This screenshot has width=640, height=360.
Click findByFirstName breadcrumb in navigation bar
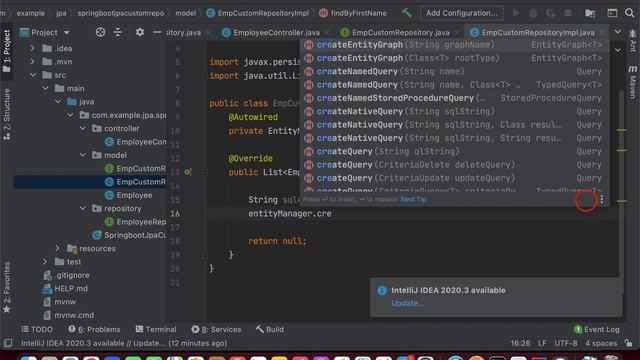click(353, 13)
